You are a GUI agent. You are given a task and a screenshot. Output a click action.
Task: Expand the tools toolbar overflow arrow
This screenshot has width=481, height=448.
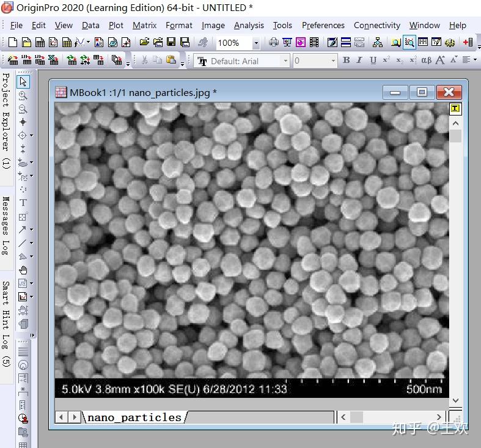click(32, 335)
